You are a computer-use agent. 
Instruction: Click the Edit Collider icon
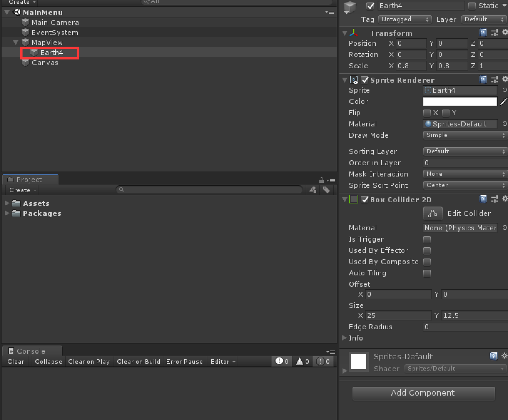tap(433, 213)
